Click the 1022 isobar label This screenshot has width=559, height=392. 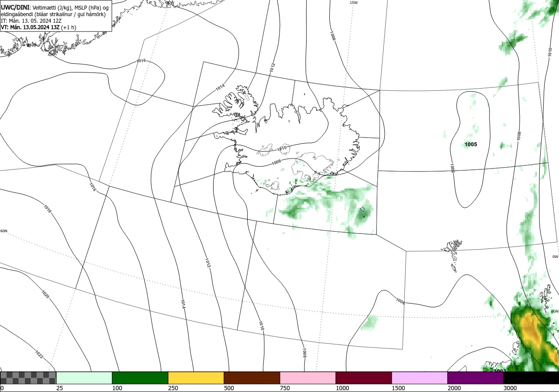[x=39, y=354]
